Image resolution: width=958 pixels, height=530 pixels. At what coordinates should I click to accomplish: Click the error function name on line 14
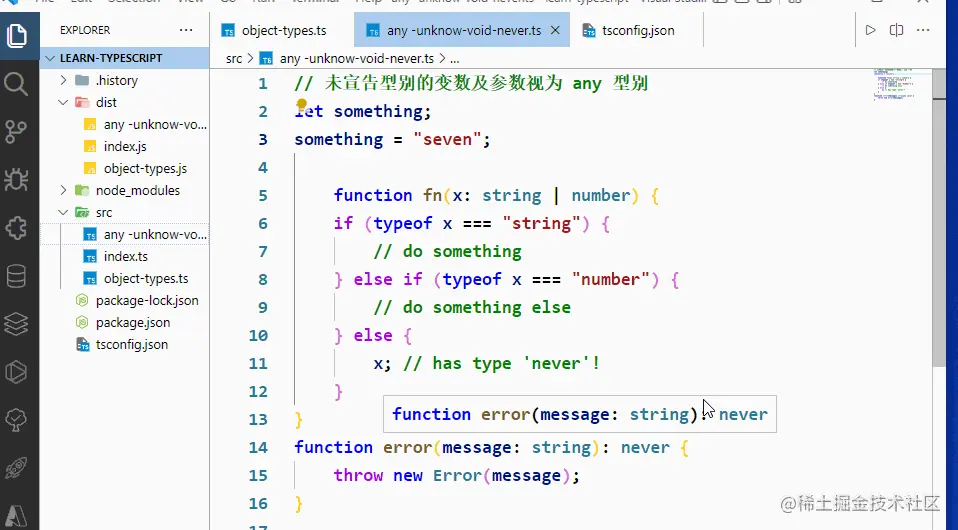point(408,447)
